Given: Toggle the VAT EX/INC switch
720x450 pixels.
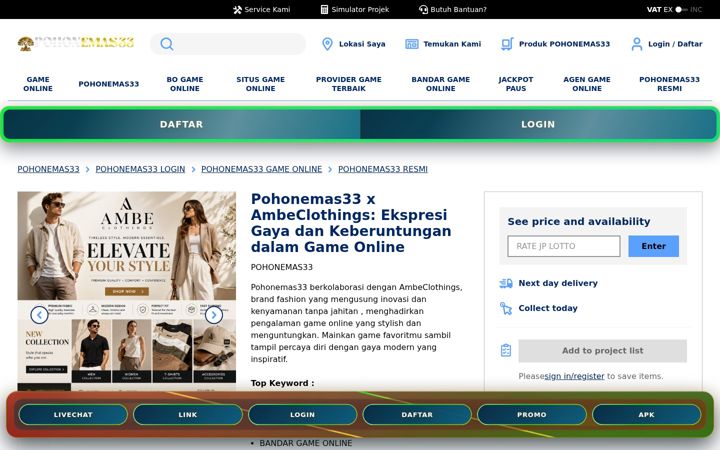Looking at the screenshot, I should pyautogui.click(x=681, y=9).
